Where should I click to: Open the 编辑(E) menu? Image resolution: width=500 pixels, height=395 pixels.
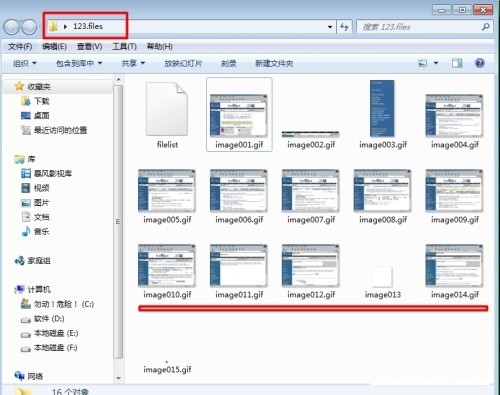pyautogui.click(x=54, y=46)
